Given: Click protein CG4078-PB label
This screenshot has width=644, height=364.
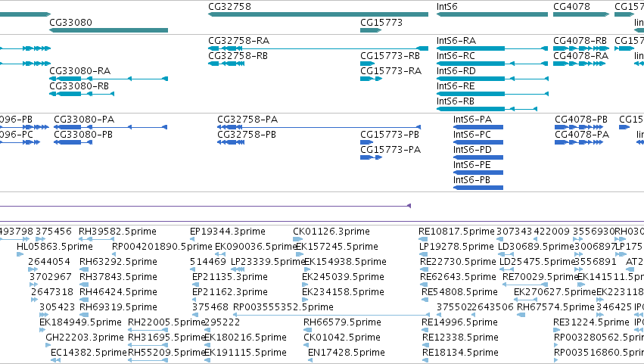Looking at the screenshot, I should [x=581, y=120].
